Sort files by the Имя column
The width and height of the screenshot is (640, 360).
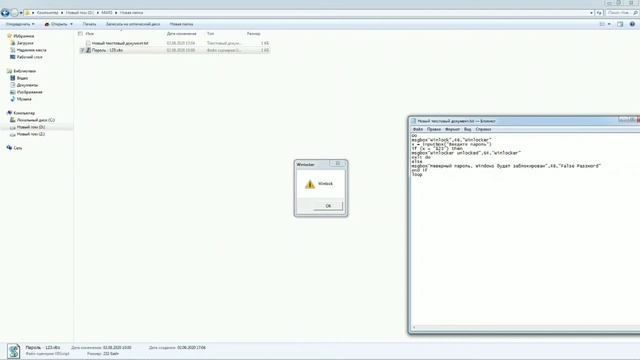point(90,34)
